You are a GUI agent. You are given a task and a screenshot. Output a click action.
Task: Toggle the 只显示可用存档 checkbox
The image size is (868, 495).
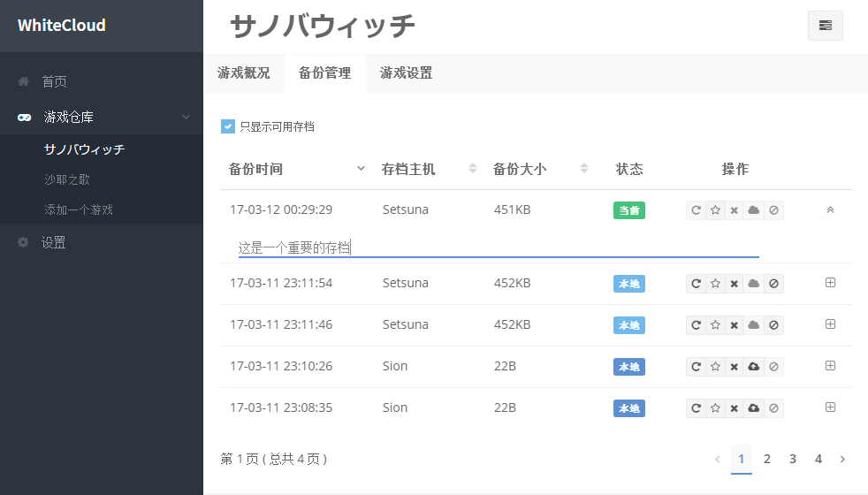click(x=228, y=126)
